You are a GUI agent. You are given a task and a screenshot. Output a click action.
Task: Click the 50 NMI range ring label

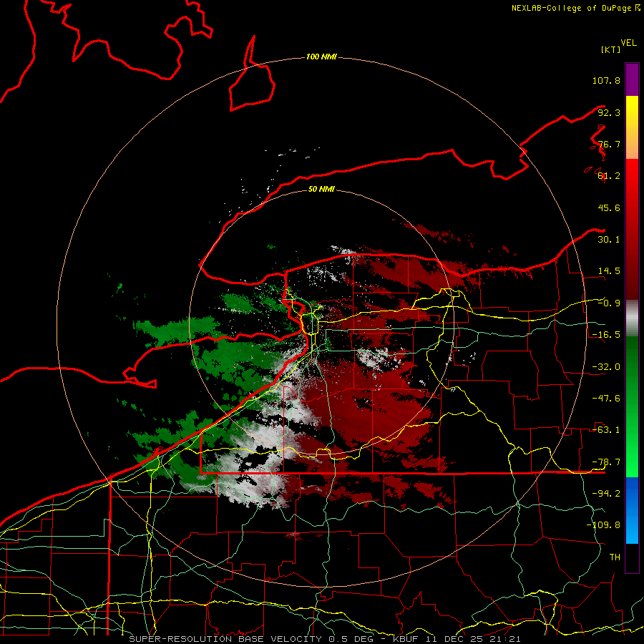point(321,190)
